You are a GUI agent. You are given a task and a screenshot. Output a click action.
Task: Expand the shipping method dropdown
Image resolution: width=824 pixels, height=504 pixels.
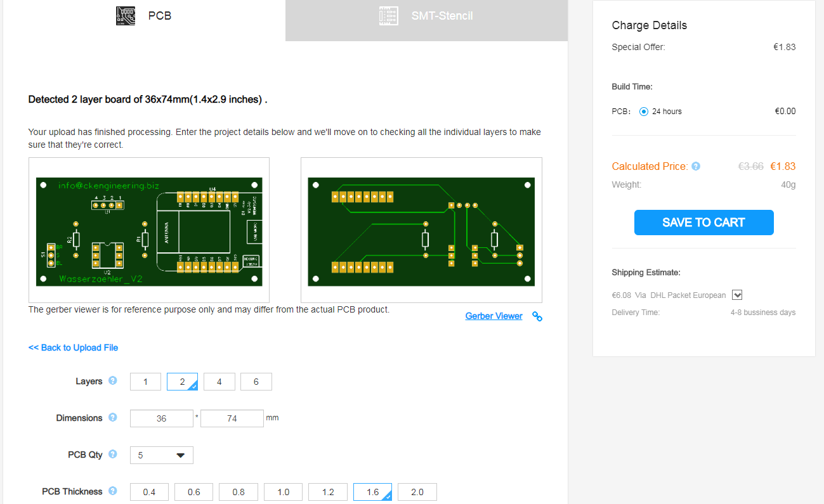pyautogui.click(x=737, y=295)
